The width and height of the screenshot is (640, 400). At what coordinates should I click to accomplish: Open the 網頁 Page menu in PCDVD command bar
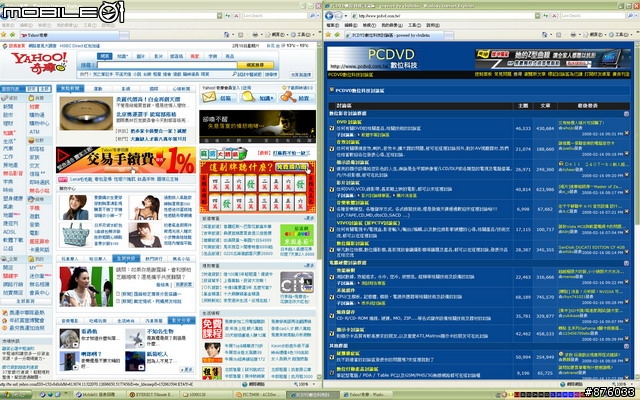[x=596, y=35]
